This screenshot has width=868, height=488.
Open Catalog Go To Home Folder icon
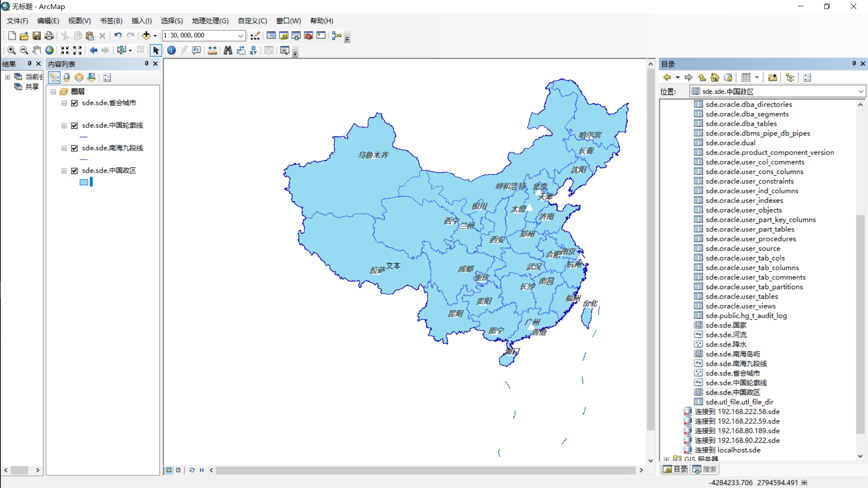[715, 78]
